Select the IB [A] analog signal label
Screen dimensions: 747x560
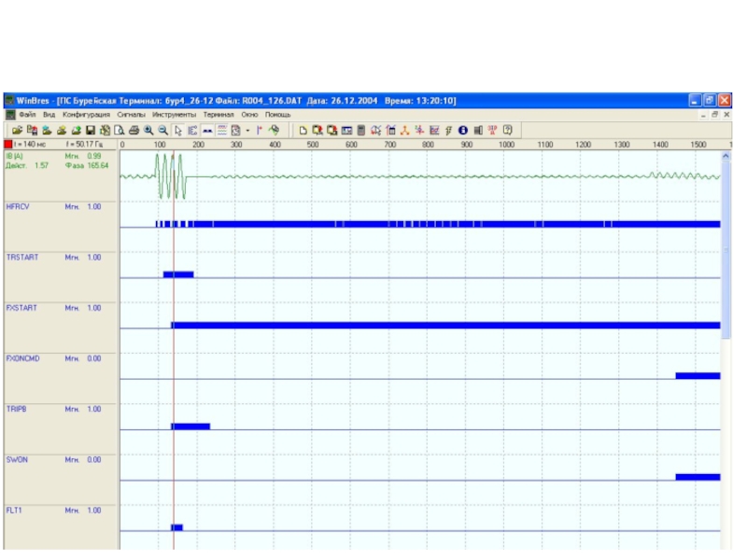(x=14, y=157)
